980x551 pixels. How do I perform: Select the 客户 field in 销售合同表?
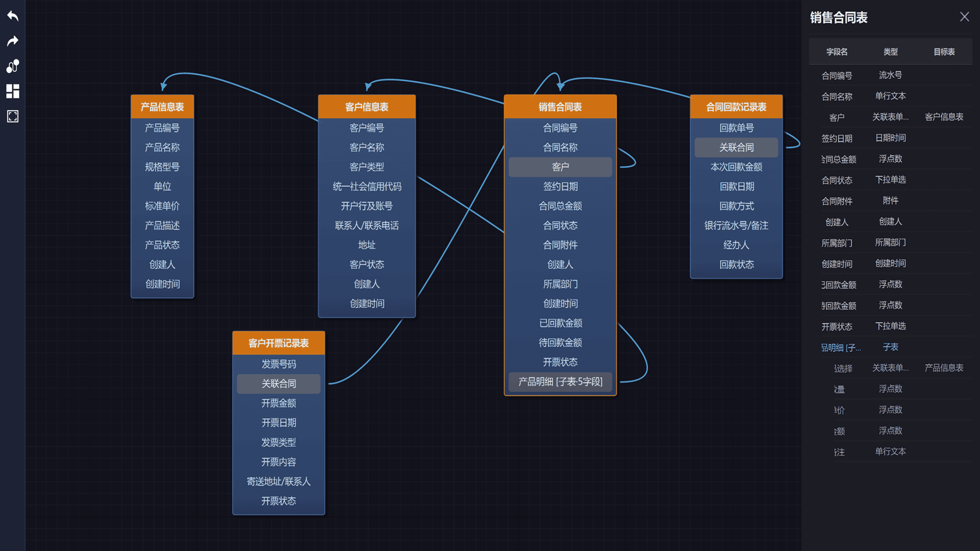click(560, 167)
